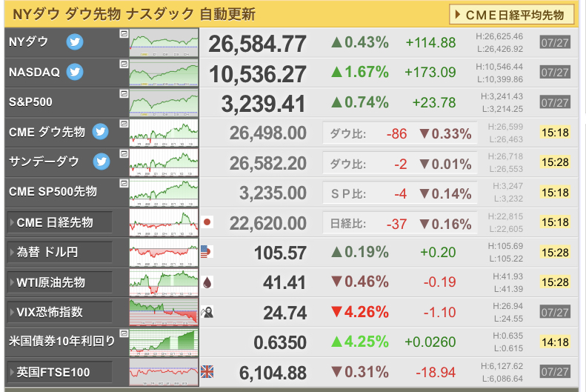The width and height of the screenshot is (586, 392).
Task: Open the WTI原油先物 mini chart thumbnail
Action: click(x=164, y=282)
